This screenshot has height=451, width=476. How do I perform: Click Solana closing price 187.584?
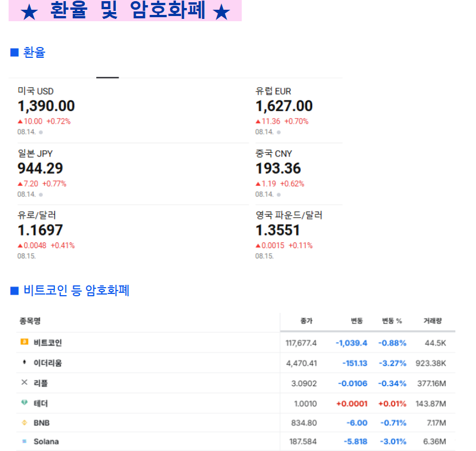(303, 442)
